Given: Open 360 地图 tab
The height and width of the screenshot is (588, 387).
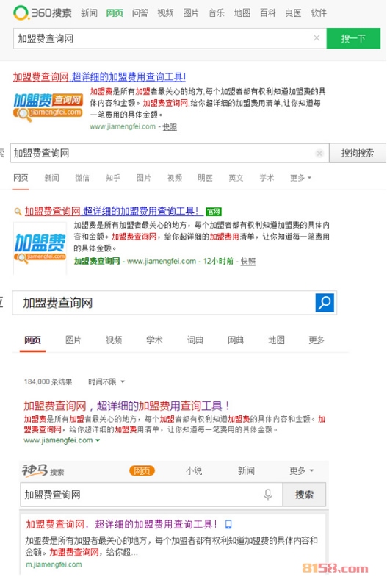Looking at the screenshot, I should pos(242,13).
